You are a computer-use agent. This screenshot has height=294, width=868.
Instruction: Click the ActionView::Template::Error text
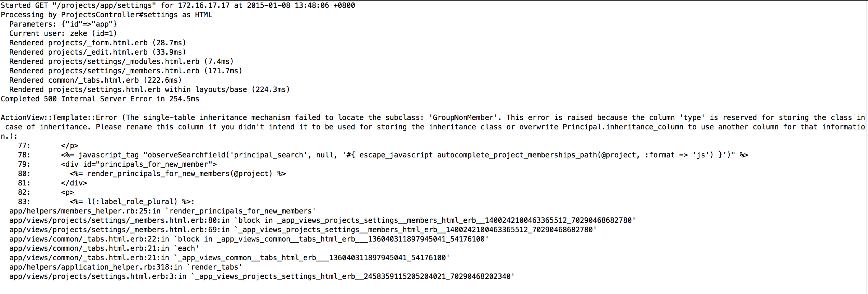click(x=59, y=118)
